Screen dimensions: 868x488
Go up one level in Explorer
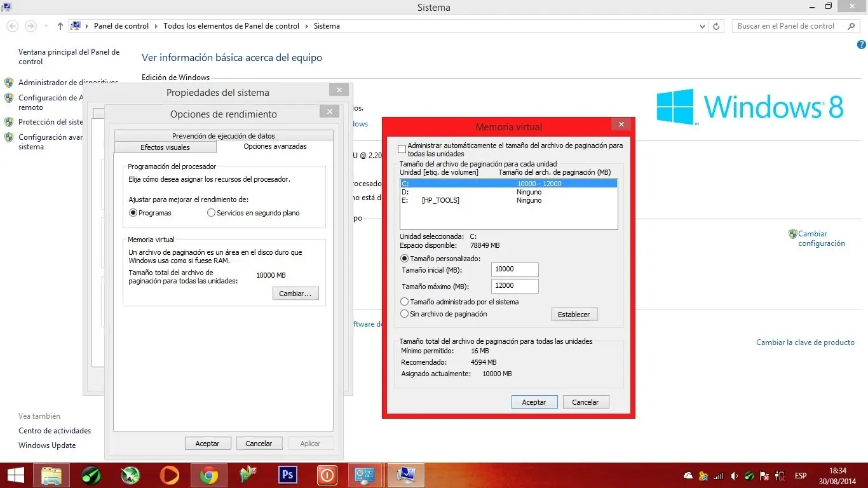pyautogui.click(x=60, y=26)
